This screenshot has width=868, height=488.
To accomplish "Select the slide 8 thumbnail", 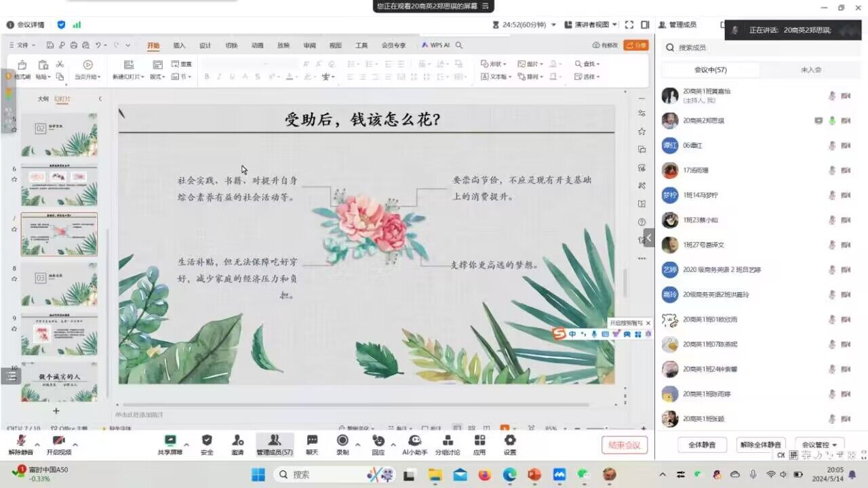I will tap(59, 283).
